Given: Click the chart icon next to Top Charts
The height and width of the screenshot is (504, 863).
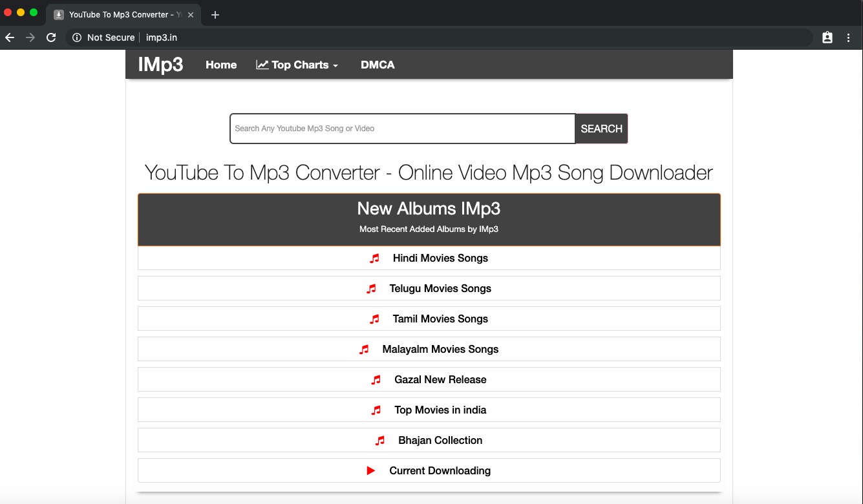Looking at the screenshot, I should (261, 64).
